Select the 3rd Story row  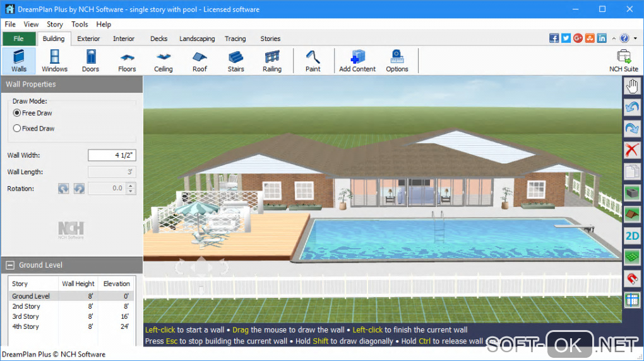click(x=71, y=317)
